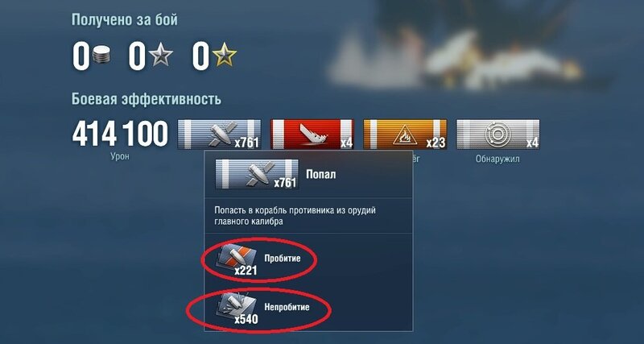Image resolution: width=644 pixels, height=344 pixels.
Task: Click the Урон label under damage
Action: pos(120,157)
